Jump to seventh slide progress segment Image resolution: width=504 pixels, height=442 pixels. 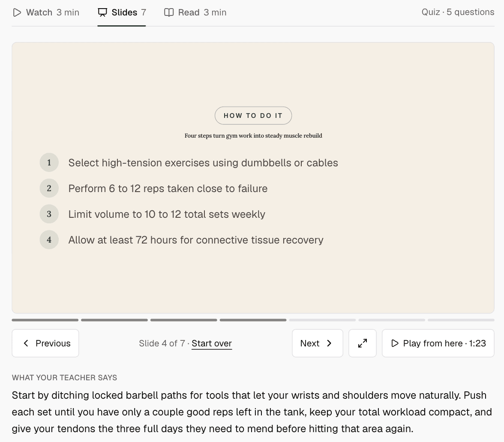coord(461,320)
